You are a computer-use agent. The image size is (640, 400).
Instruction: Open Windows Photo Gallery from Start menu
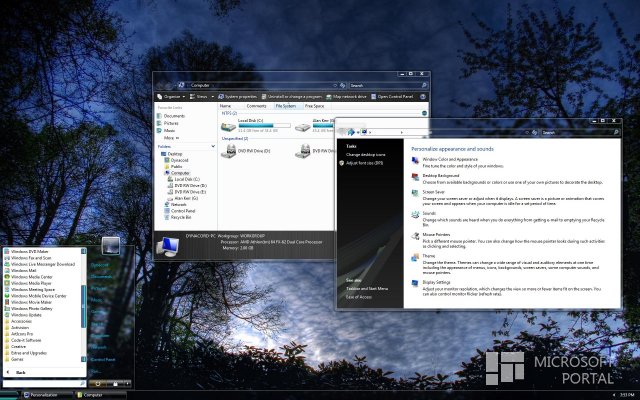pyautogui.click(x=31, y=309)
